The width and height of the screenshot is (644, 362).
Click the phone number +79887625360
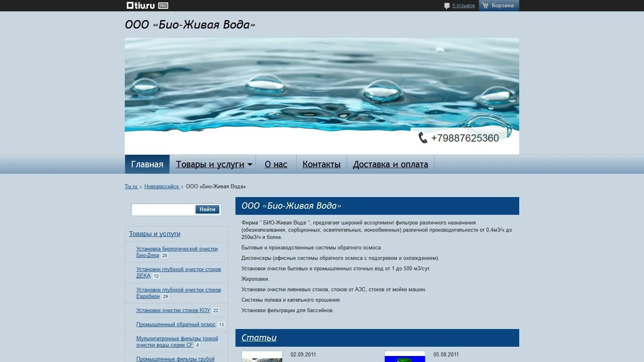pyautogui.click(x=465, y=138)
